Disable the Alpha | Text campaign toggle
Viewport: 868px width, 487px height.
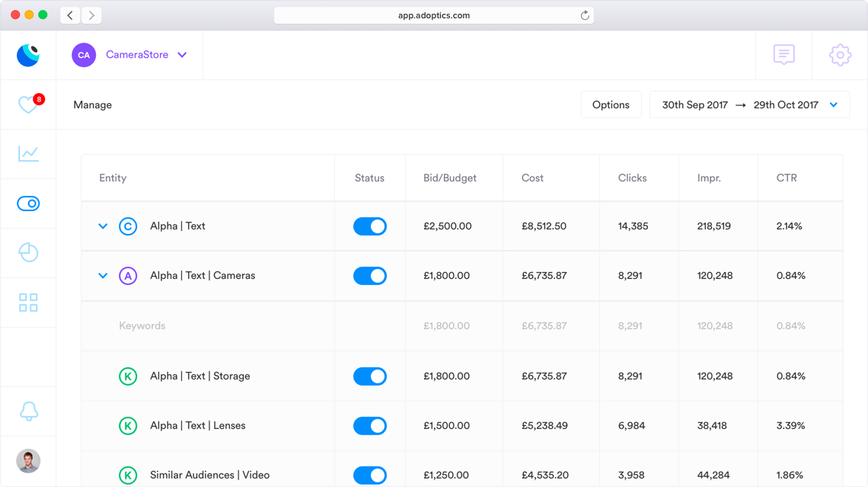[370, 226]
